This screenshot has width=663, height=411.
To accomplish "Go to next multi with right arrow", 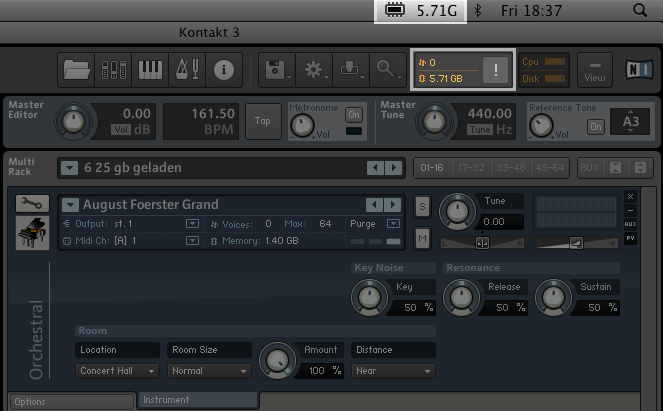I will (394, 168).
